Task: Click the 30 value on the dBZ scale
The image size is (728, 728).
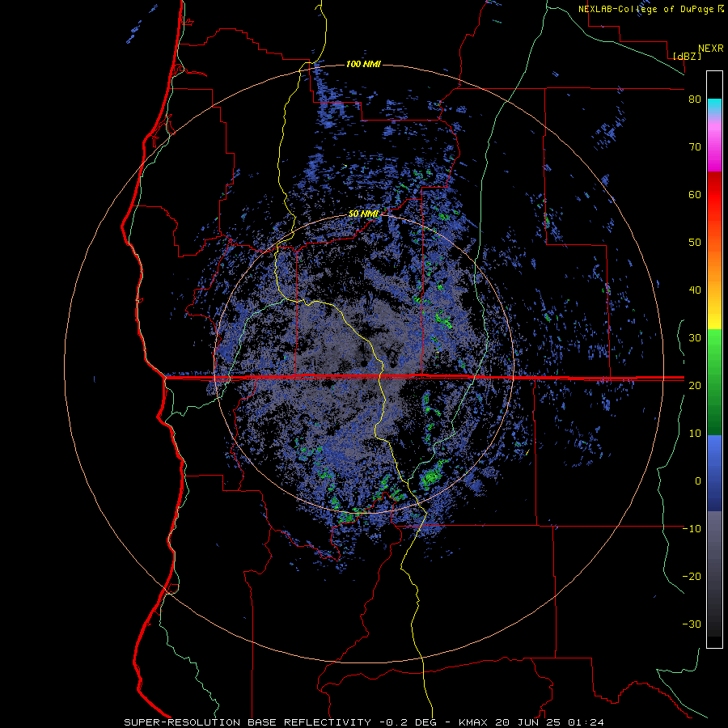Action: 695,338
